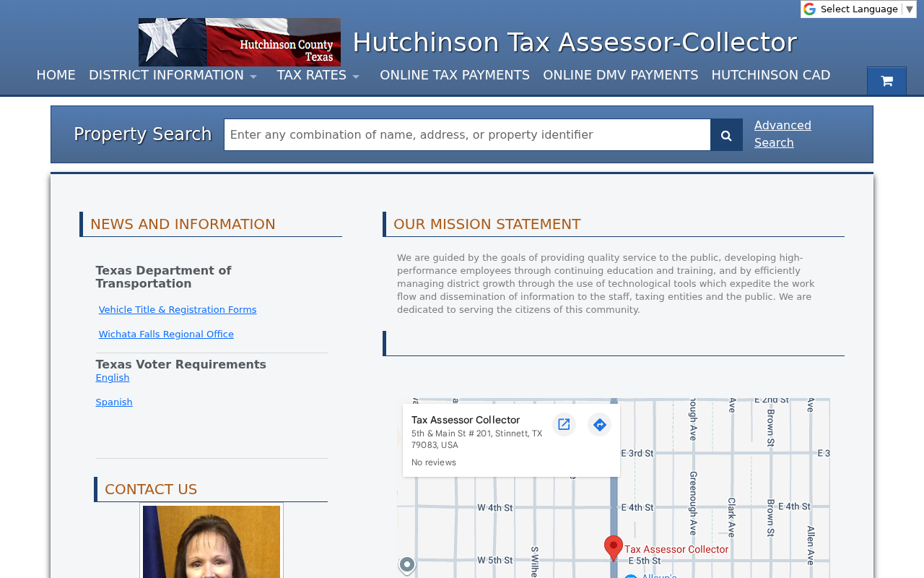
Task: Open English voter requirements link
Action: (113, 378)
